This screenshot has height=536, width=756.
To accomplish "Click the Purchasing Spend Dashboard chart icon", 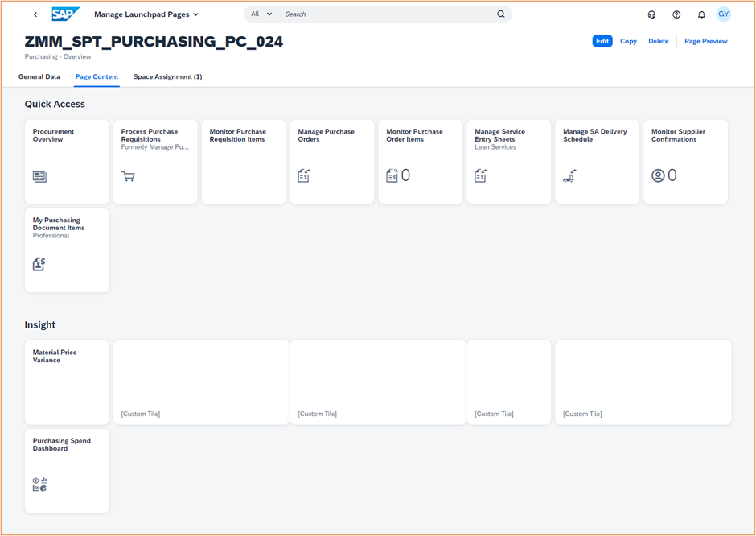I will click(40, 484).
